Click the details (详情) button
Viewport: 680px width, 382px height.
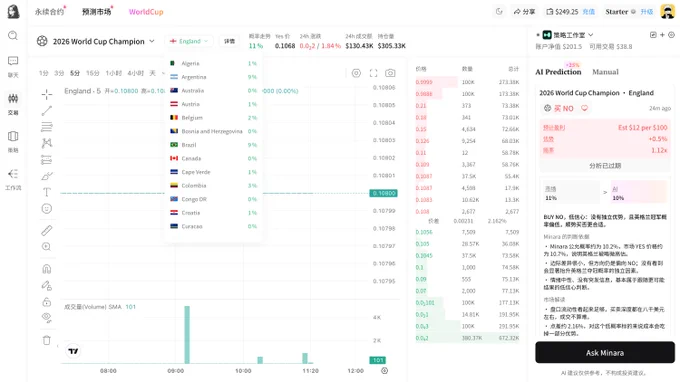pyautogui.click(x=229, y=41)
